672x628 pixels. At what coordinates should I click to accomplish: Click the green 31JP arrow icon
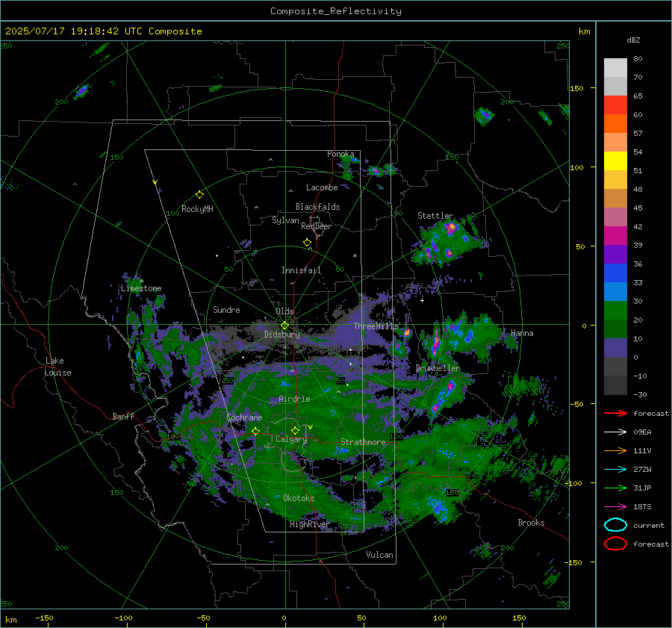[615, 488]
